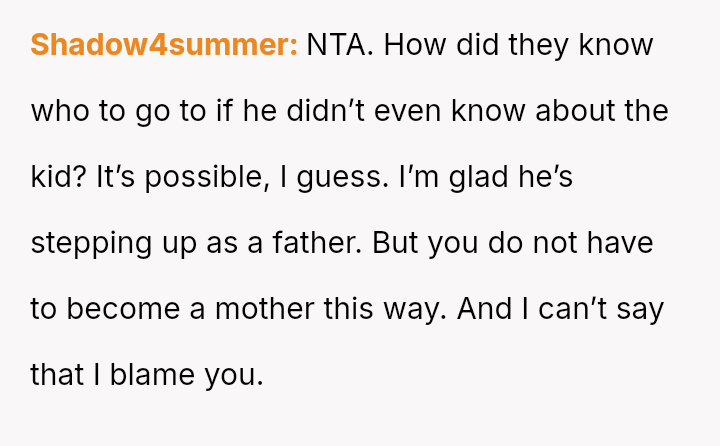Click the words "this way."
The height and width of the screenshot is (446, 720).
(x=385, y=309)
